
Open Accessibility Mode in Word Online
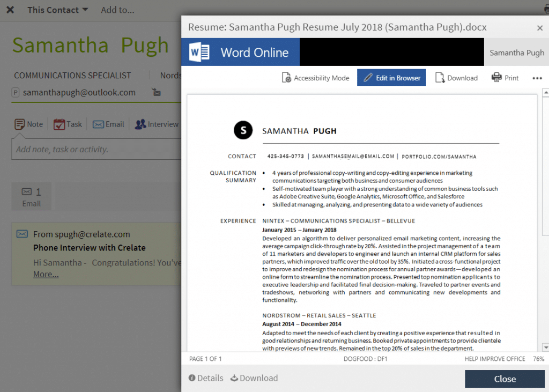point(315,78)
